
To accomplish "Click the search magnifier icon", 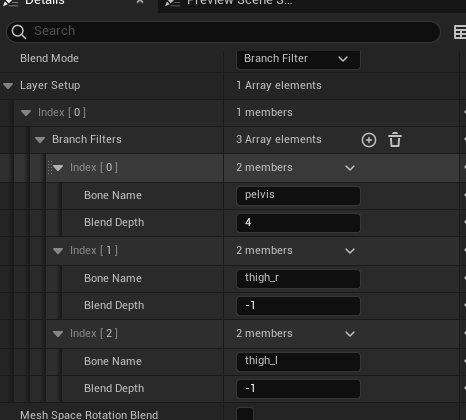I will pyautogui.click(x=18, y=32).
